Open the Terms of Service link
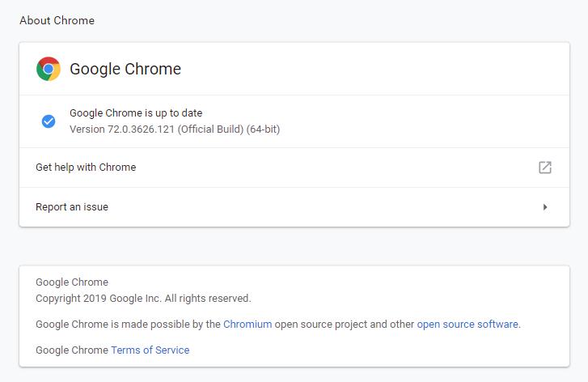588x382 pixels. click(x=150, y=350)
